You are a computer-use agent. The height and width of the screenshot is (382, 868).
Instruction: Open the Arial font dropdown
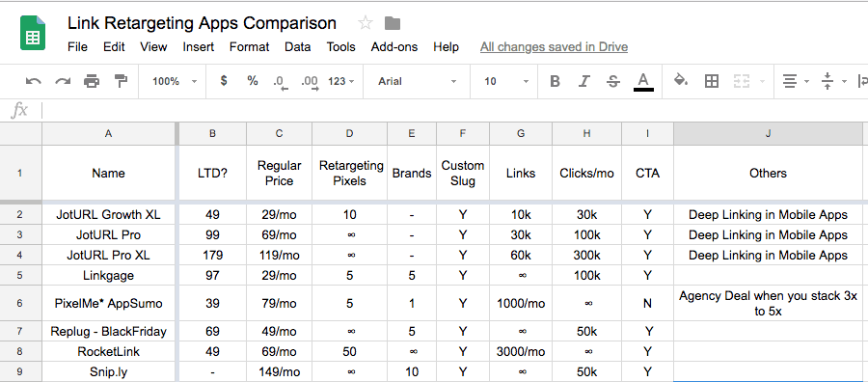click(418, 81)
